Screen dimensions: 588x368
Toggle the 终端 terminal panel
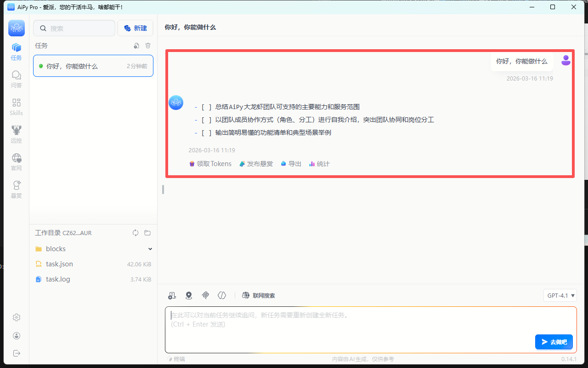click(x=176, y=359)
